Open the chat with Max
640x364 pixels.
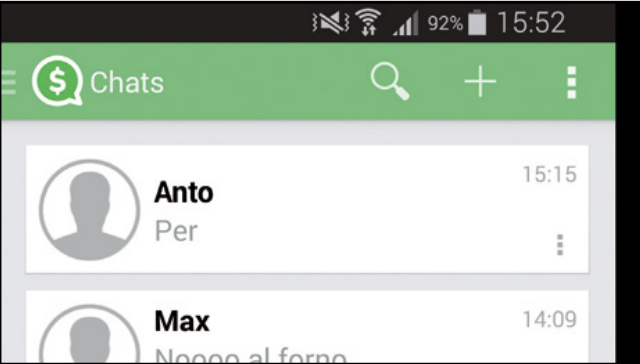[x=307, y=327]
